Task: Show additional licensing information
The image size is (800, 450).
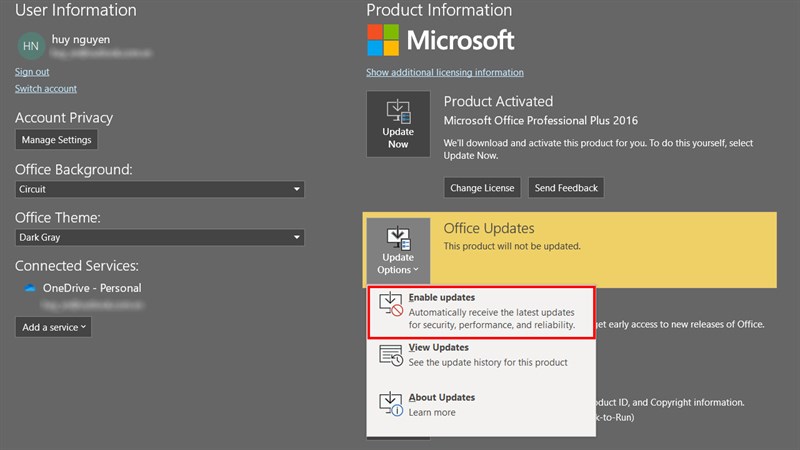Action: (445, 72)
